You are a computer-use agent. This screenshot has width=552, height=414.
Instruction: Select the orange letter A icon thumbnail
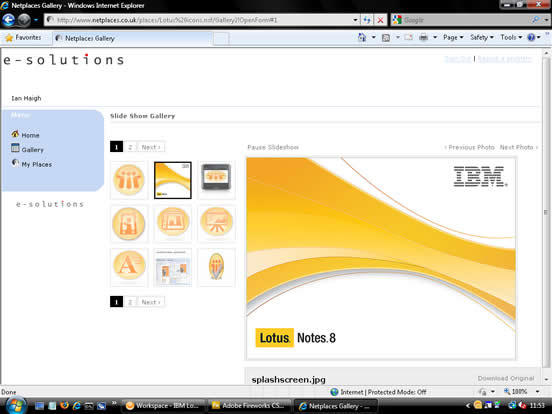click(129, 267)
